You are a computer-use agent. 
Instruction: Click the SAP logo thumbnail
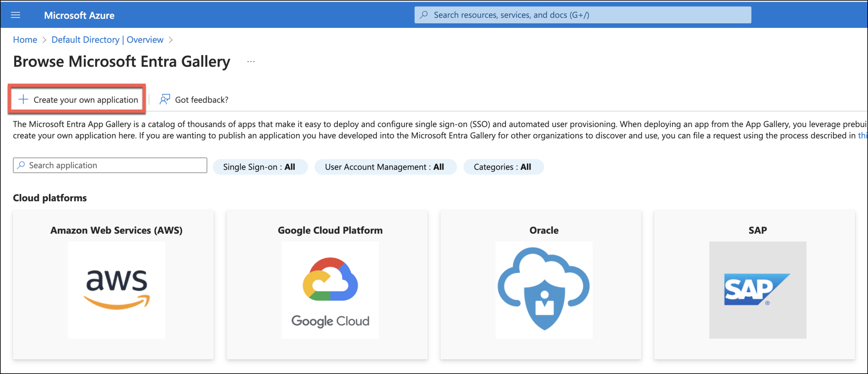point(758,290)
